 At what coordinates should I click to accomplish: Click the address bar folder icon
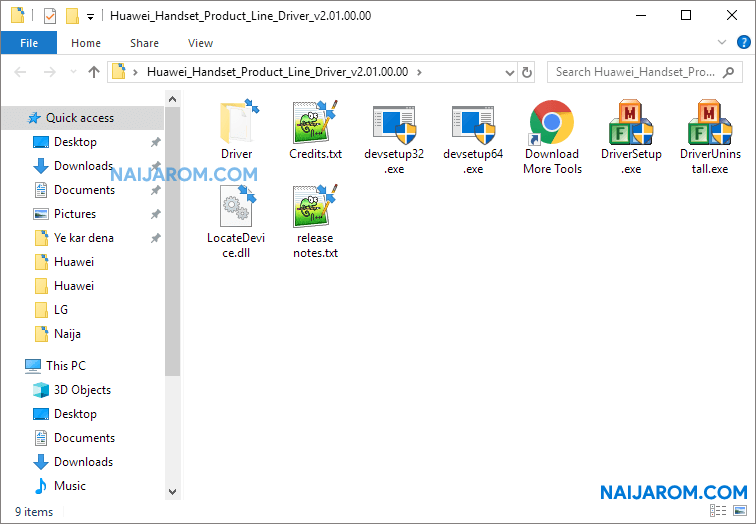click(x=119, y=72)
